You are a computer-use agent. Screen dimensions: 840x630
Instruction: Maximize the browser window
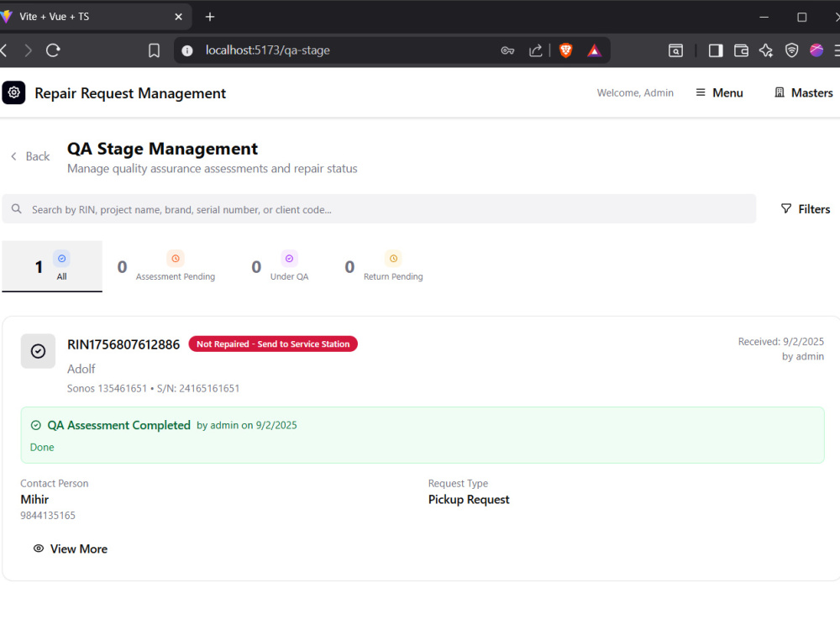(x=802, y=17)
